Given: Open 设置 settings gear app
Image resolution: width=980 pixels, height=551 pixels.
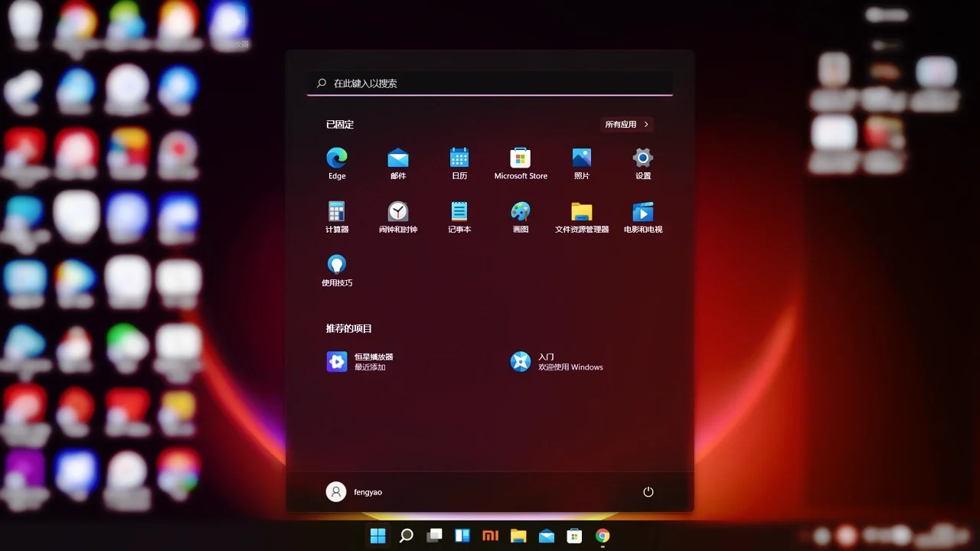Looking at the screenshot, I should click(643, 164).
